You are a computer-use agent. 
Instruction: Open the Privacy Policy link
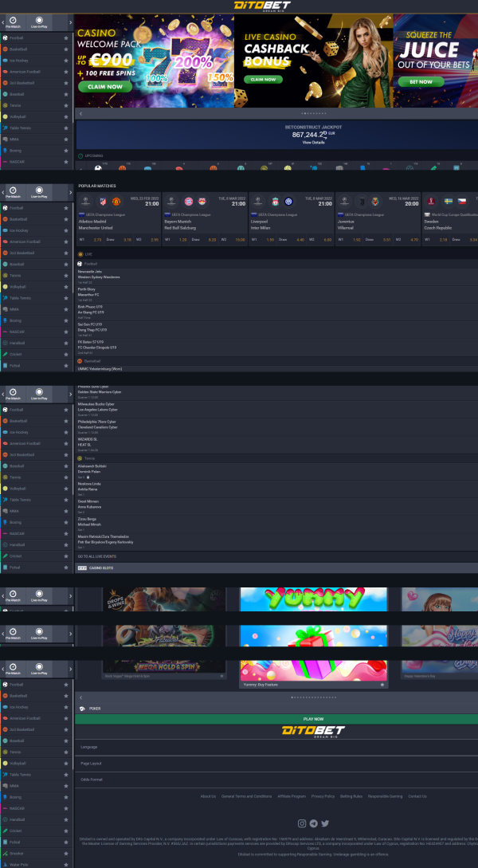pyautogui.click(x=323, y=796)
